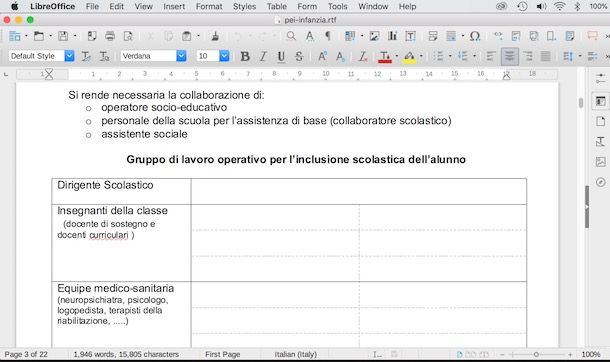Toggle Italic formatting
Image resolution: width=610 pixels, height=362 pixels.
click(x=263, y=56)
